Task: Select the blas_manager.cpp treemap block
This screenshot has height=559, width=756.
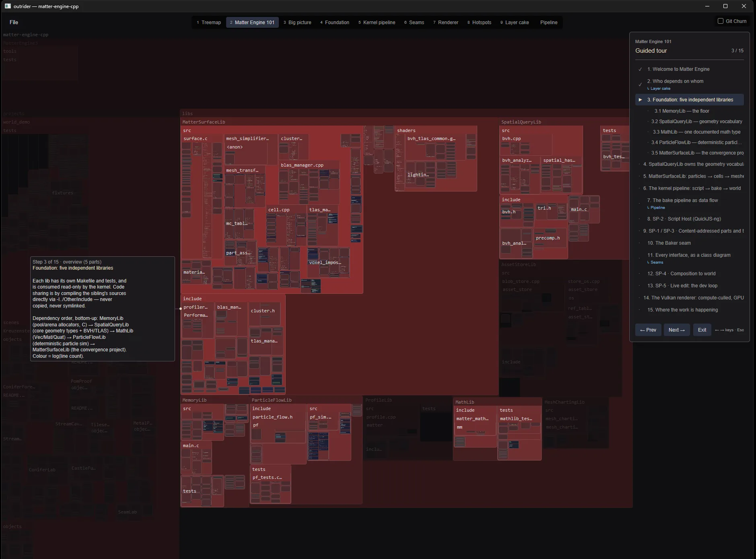Action: [x=309, y=183]
